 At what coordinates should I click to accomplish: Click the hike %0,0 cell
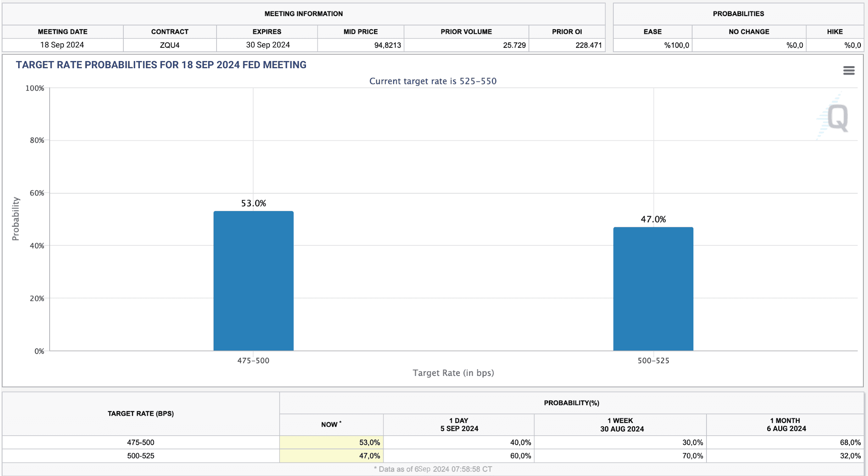click(835, 45)
